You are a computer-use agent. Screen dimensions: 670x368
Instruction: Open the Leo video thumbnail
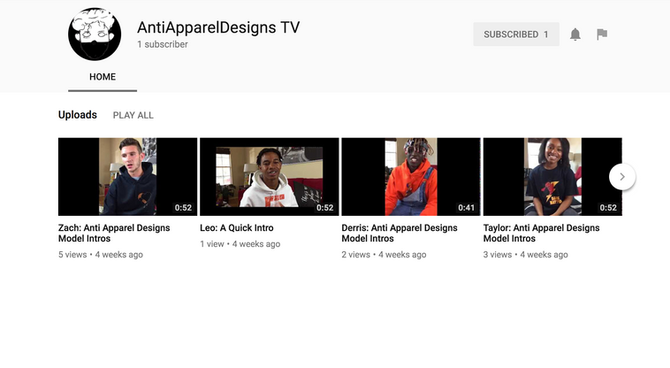pos(269,177)
